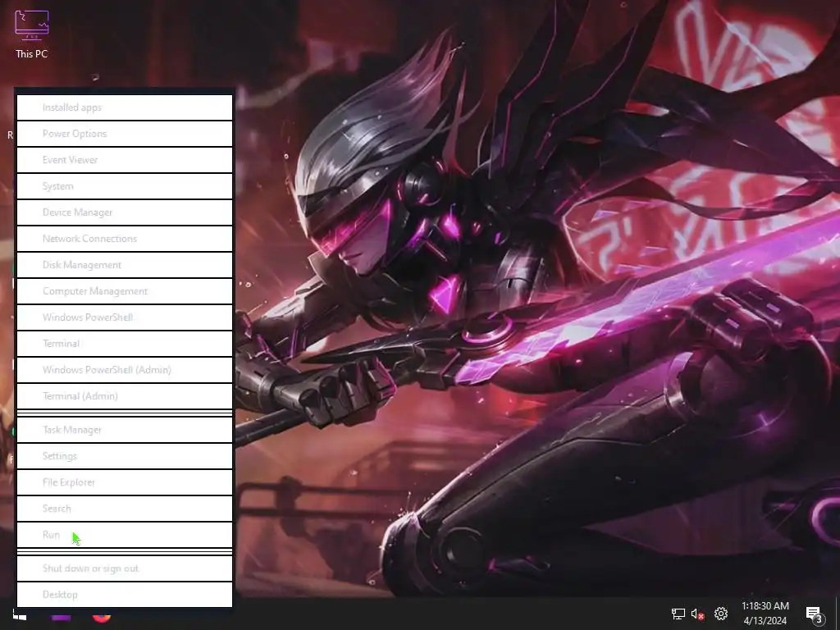Open the Run dialog entry

(125, 535)
